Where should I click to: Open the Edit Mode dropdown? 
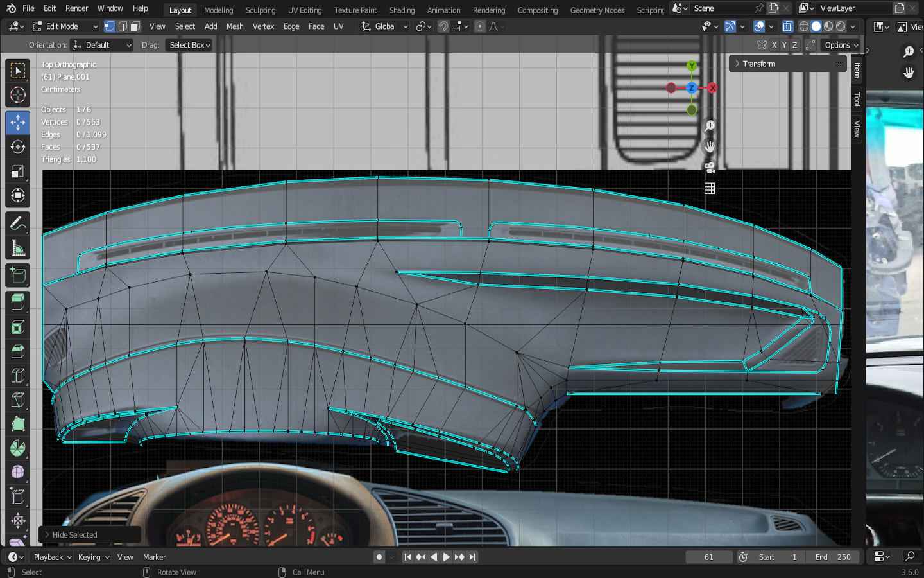pyautogui.click(x=65, y=26)
